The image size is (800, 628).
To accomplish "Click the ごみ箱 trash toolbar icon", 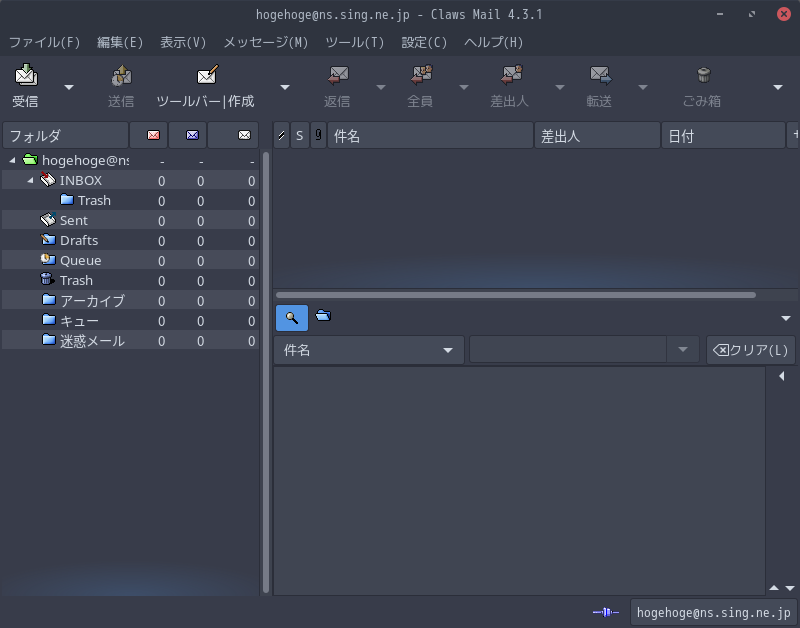I will 703,76.
